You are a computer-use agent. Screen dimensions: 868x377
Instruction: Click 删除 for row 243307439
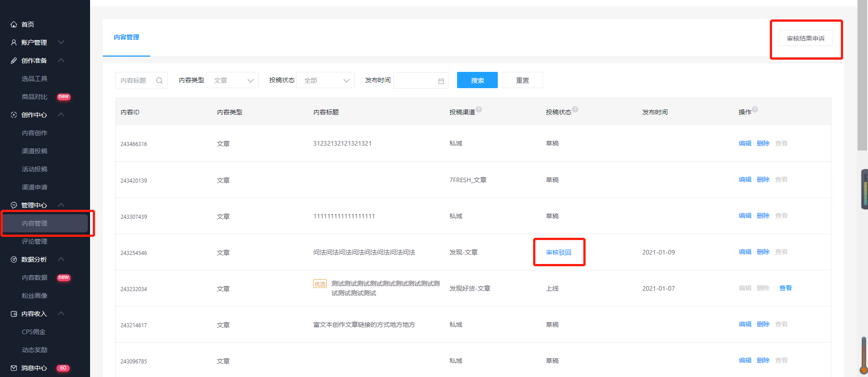click(x=763, y=216)
